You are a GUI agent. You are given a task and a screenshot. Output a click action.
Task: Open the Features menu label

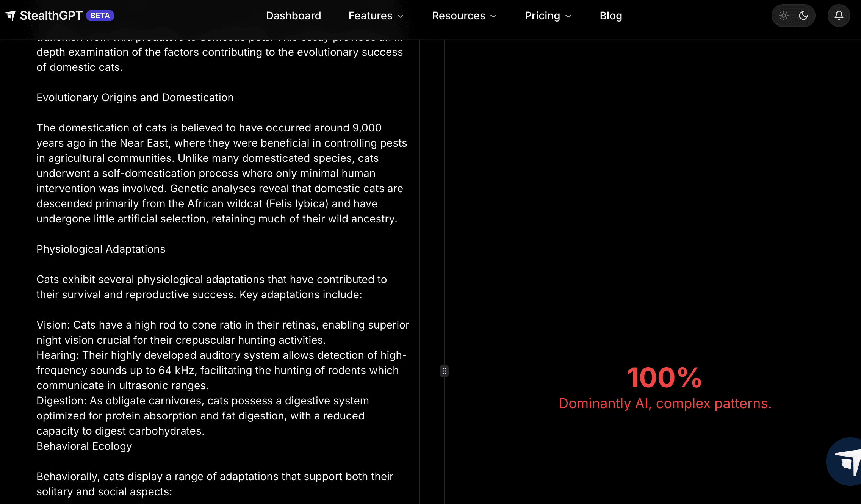click(370, 16)
